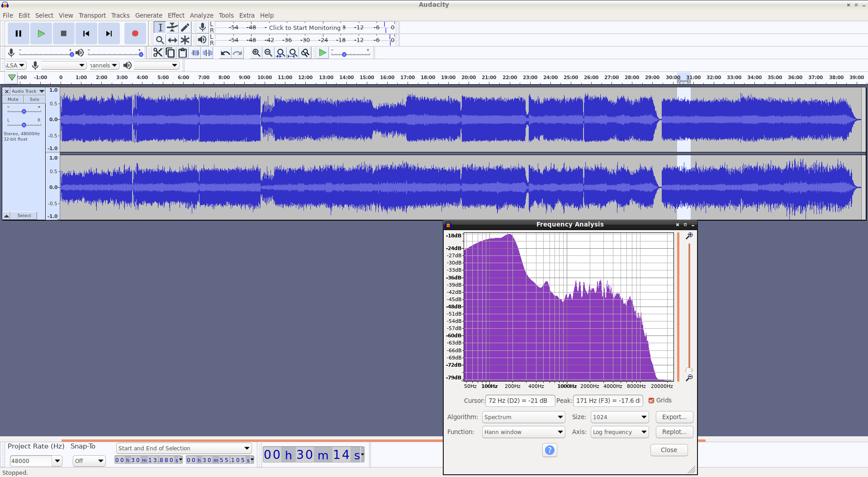Image resolution: width=868 pixels, height=477 pixels.
Task: Select the Envelope tool
Action: point(172,28)
